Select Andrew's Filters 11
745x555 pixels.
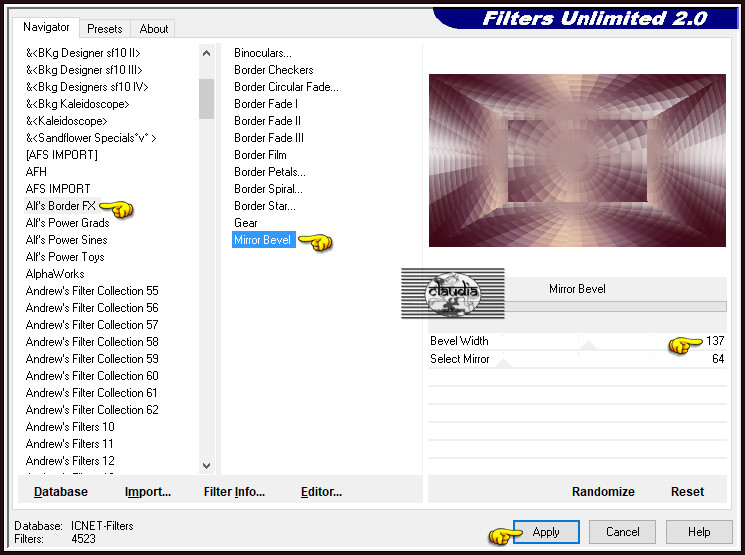[x=69, y=444]
